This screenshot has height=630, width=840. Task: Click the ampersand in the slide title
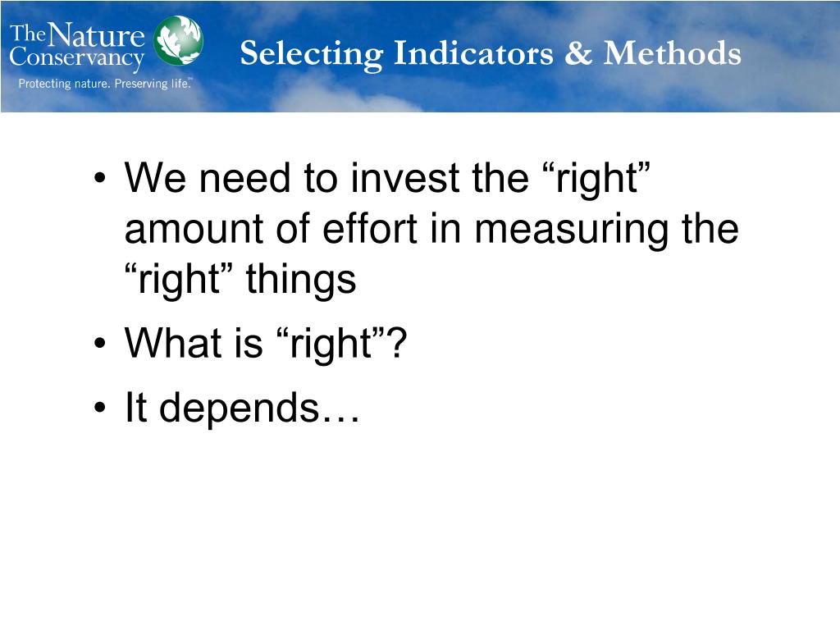coord(578,53)
